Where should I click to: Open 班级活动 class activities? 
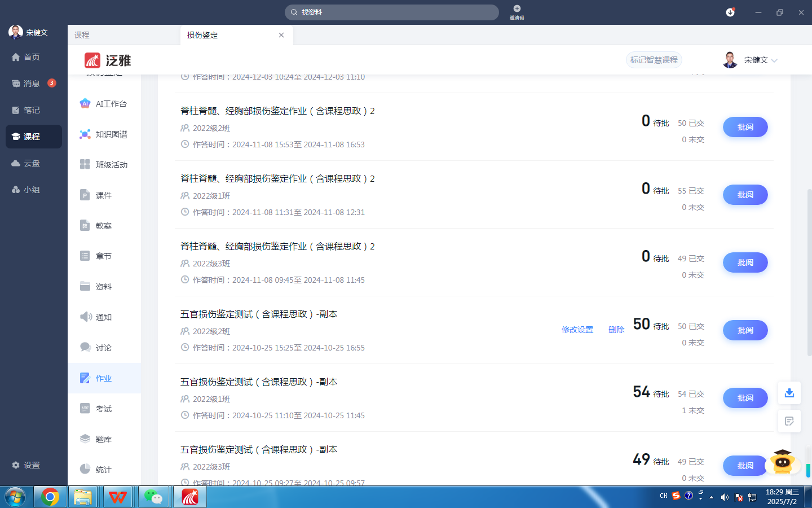(104, 165)
